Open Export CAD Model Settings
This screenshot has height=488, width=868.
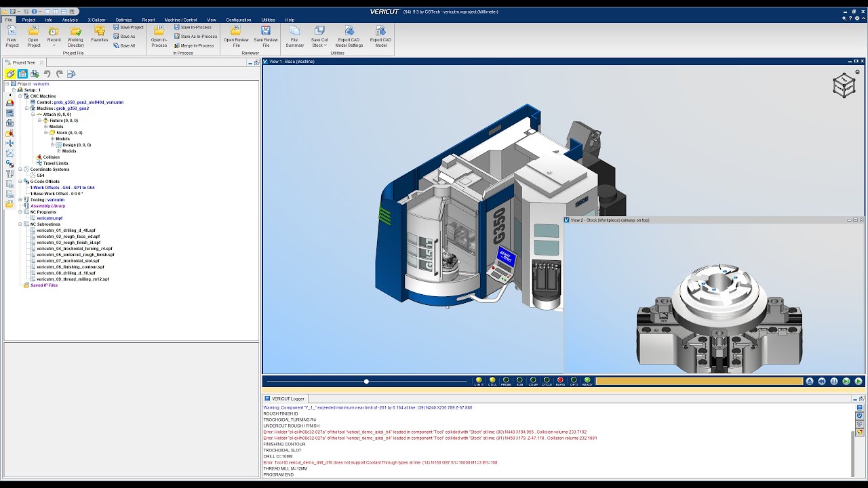point(349,37)
